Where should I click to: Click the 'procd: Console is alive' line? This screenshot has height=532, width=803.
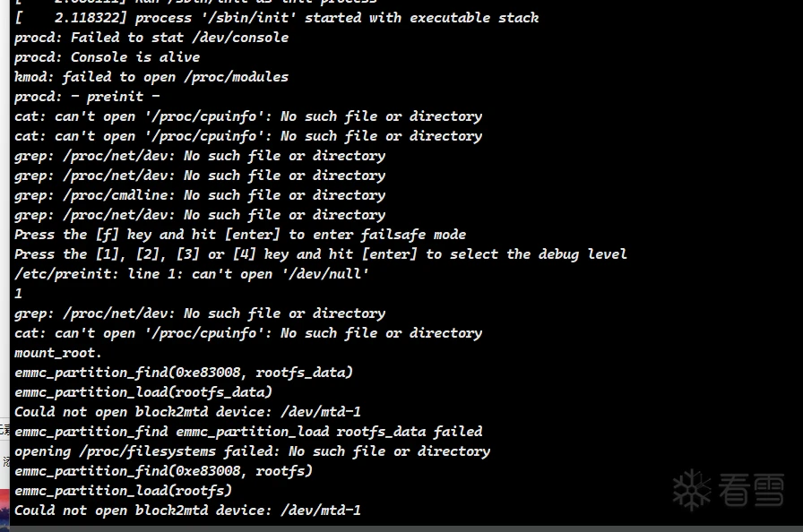pos(107,57)
